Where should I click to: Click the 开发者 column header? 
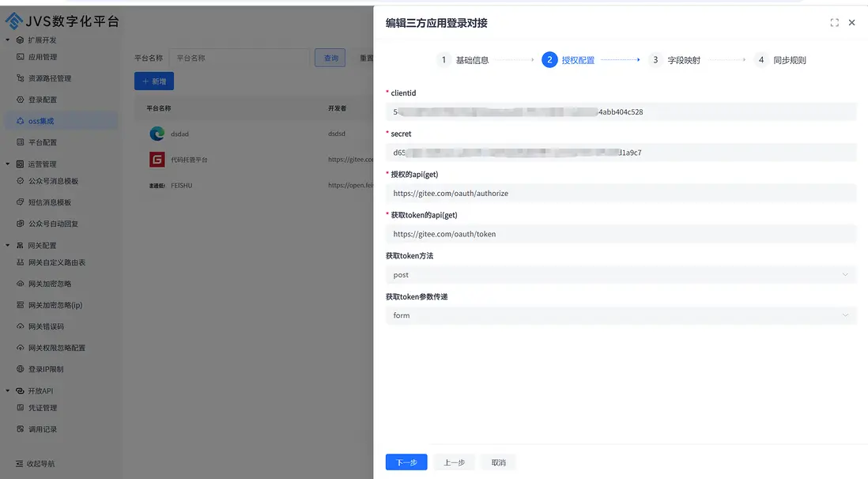(337, 108)
